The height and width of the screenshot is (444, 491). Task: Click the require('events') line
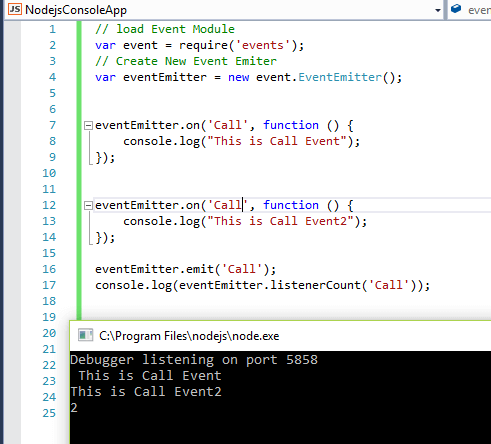200,45
